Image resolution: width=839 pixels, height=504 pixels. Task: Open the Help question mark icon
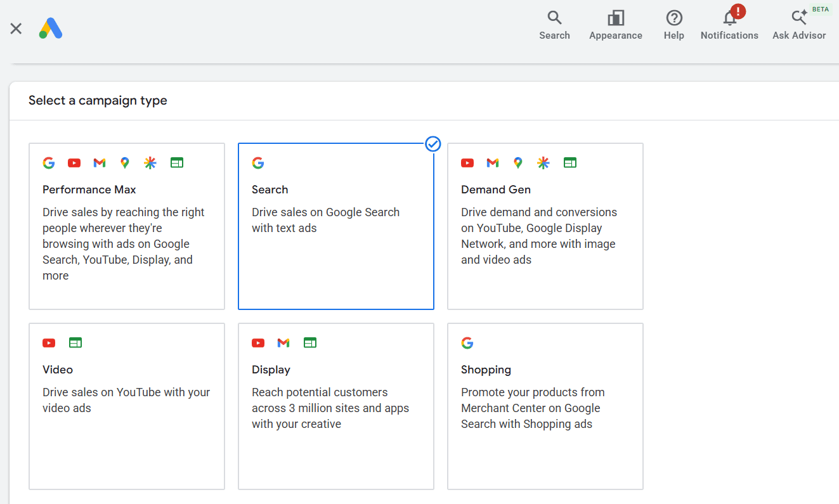point(674,18)
